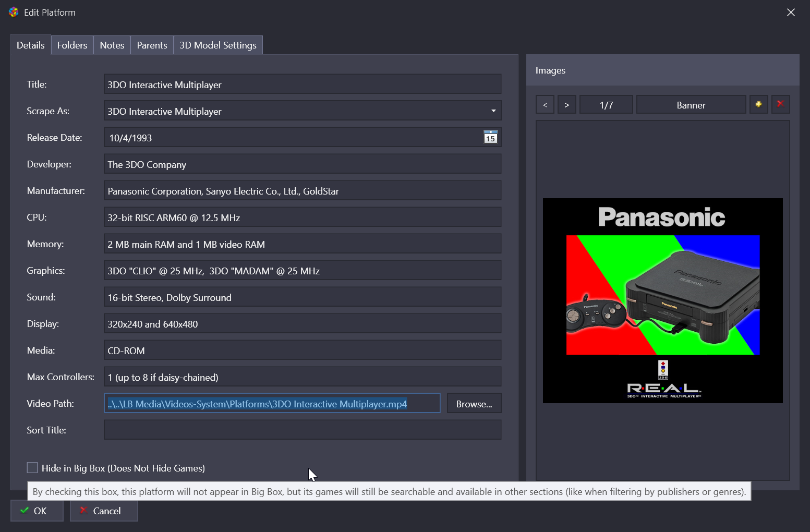Image resolution: width=810 pixels, height=532 pixels.
Task: Click into the Display field
Action: pos(303,324)
